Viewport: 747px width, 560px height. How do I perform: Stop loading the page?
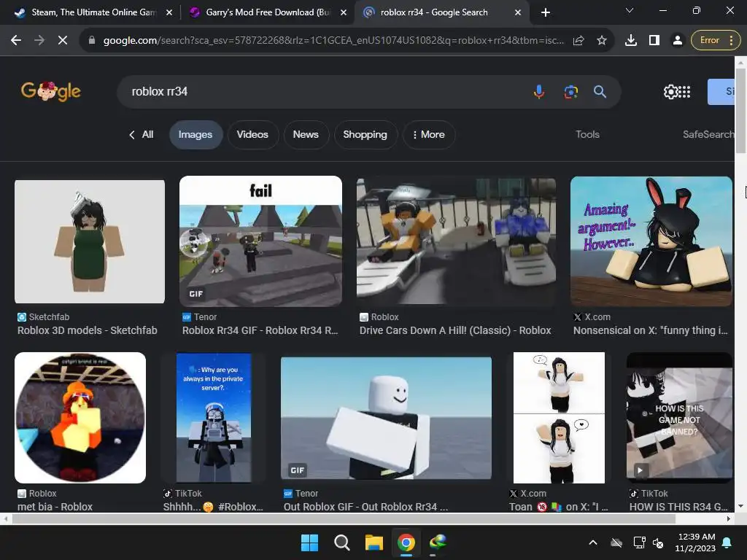pos(63,41)
